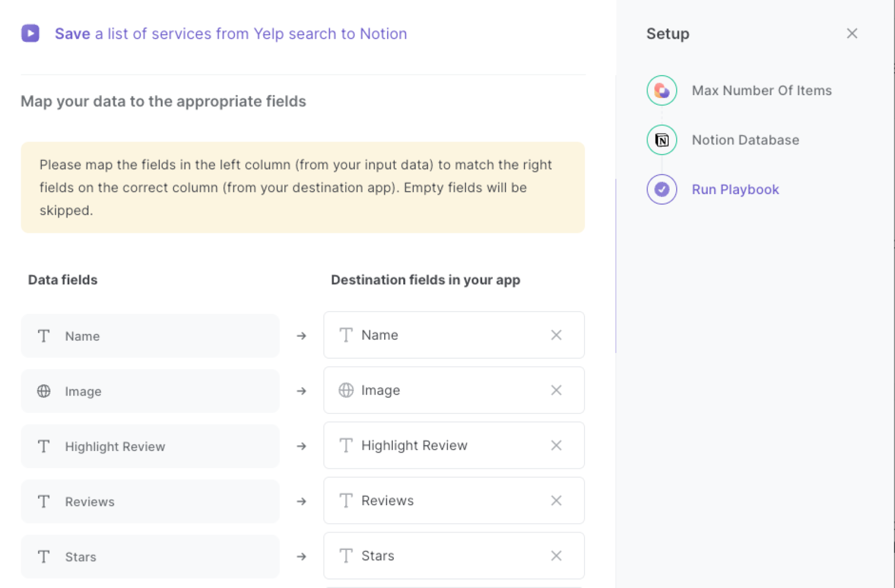
Task: Click the Max Number Of Items step icon
Action: point(662,90)
